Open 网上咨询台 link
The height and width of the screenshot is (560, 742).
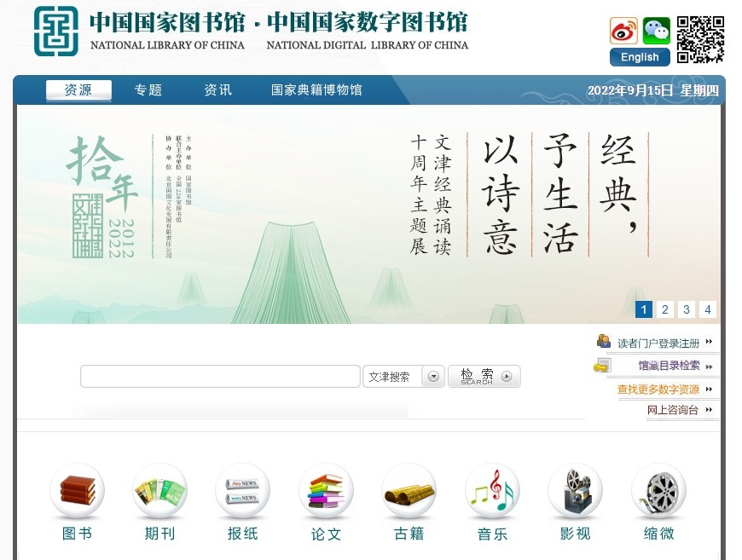point(673,410)
